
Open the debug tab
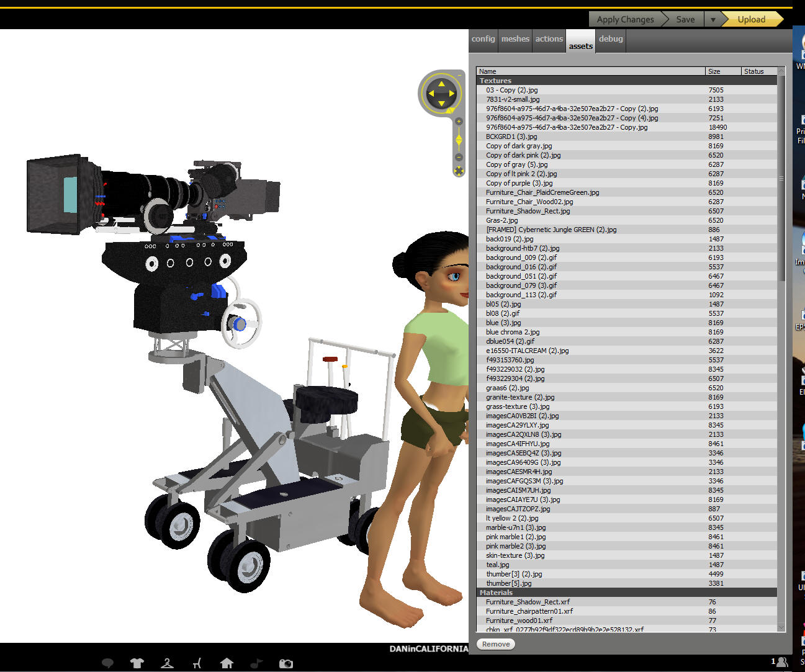tap(611, 38)
